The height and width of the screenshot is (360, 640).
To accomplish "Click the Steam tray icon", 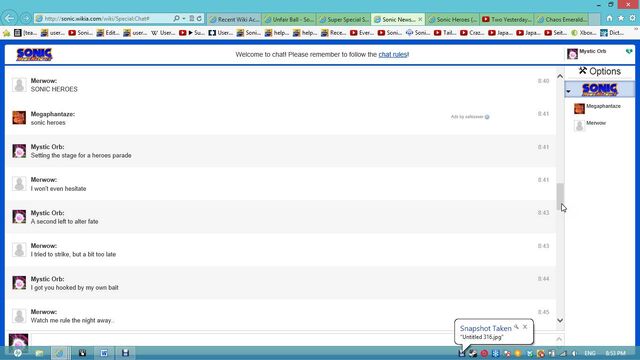I will [x=473, y=353].
